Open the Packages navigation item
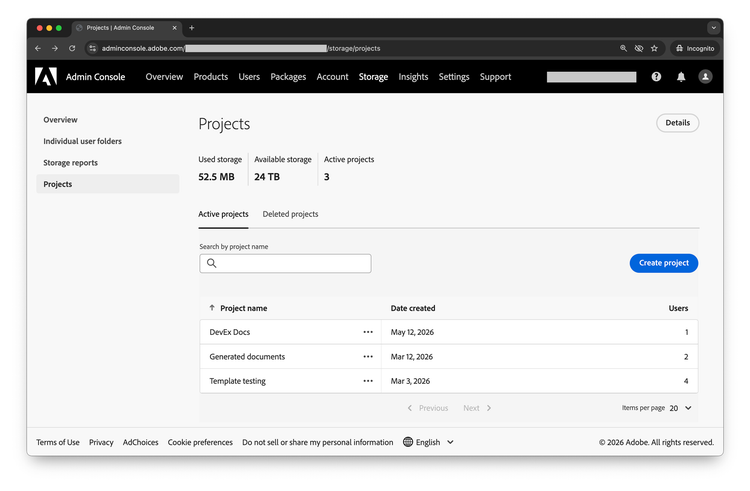 pos(288,76)
